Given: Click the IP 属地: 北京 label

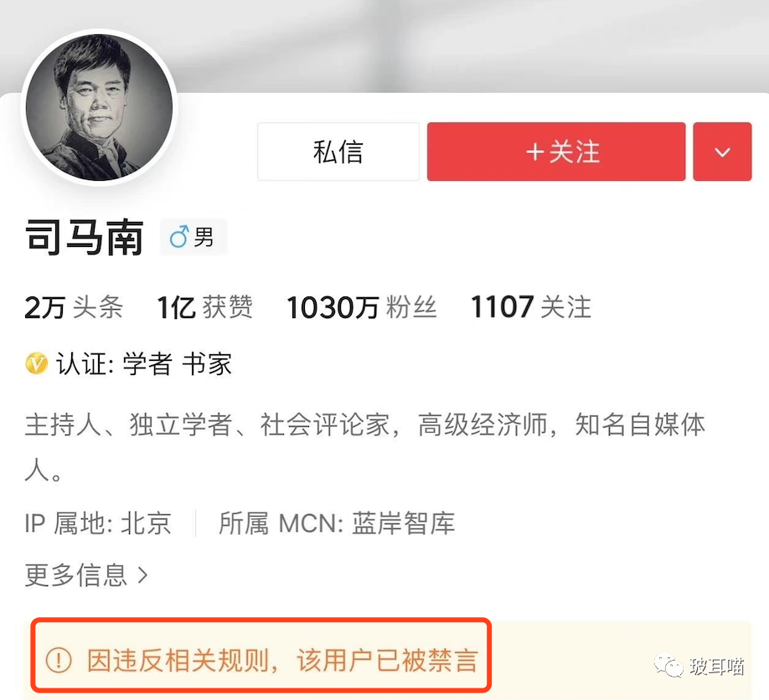Looking at the screenshot, I should pos(98,523).
